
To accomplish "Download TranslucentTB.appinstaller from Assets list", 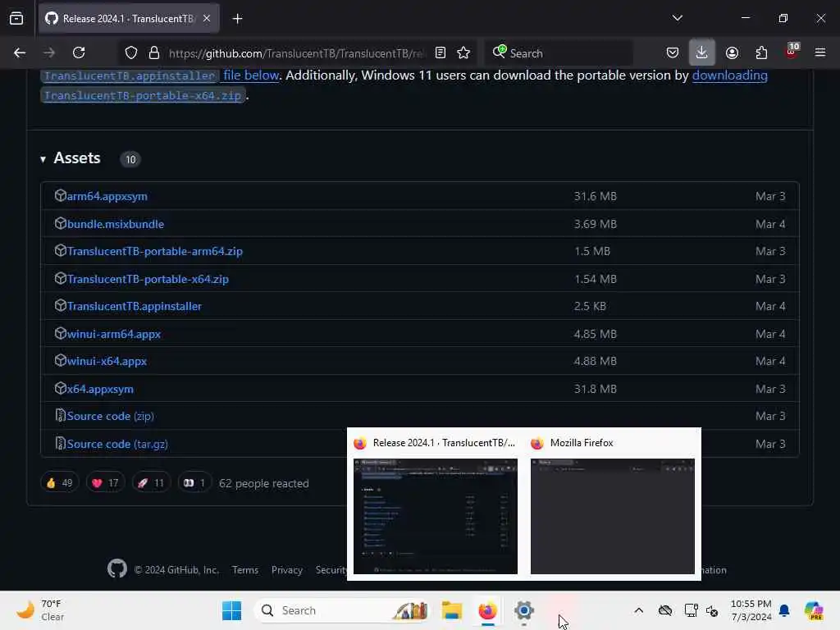I will click(135, 307).
